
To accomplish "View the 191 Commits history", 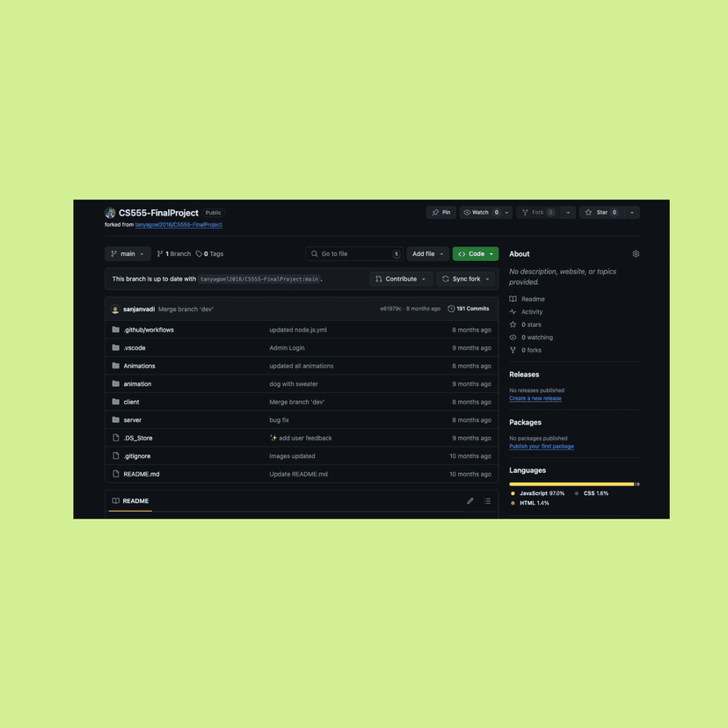I will click(468, 309).
